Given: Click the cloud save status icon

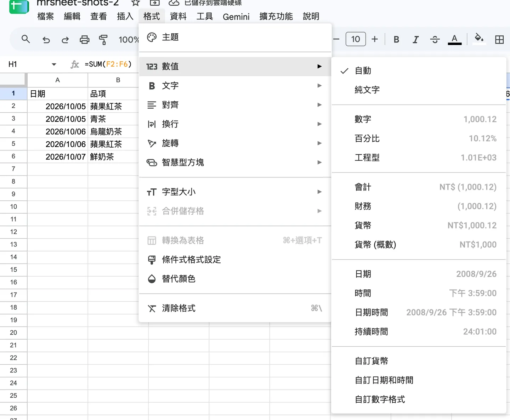Looking at the screenshot, I should pyautogui.click(x=174, y=3).
